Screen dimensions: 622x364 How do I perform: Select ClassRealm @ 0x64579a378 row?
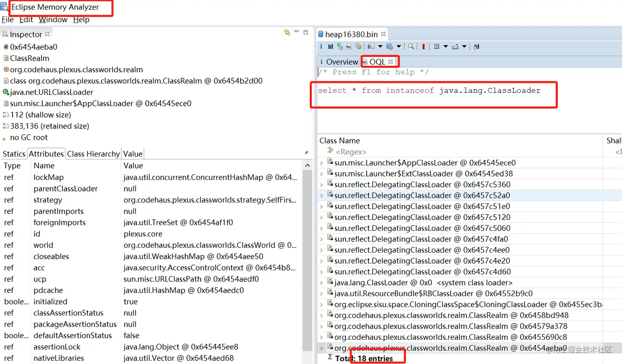460,326
